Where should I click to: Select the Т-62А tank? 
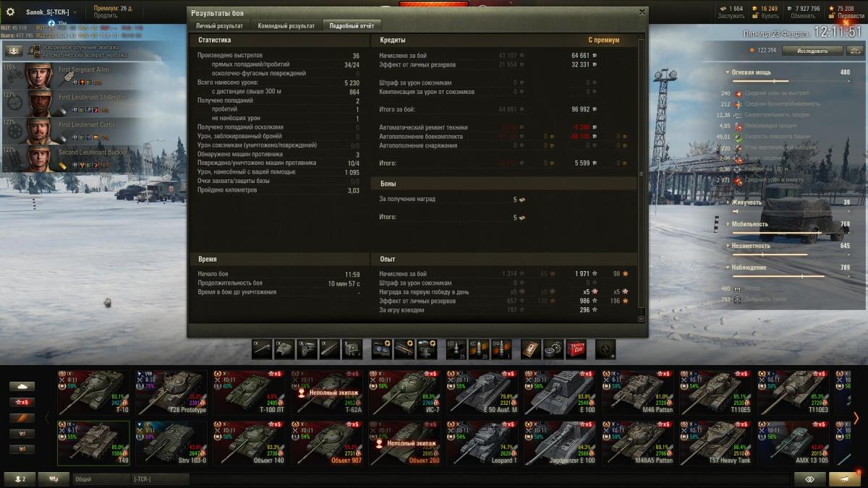point(327,392)
